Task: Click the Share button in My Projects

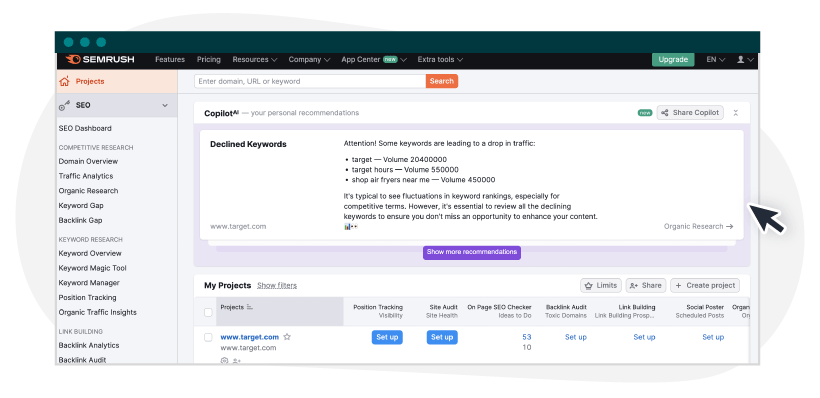Action: 646,286
